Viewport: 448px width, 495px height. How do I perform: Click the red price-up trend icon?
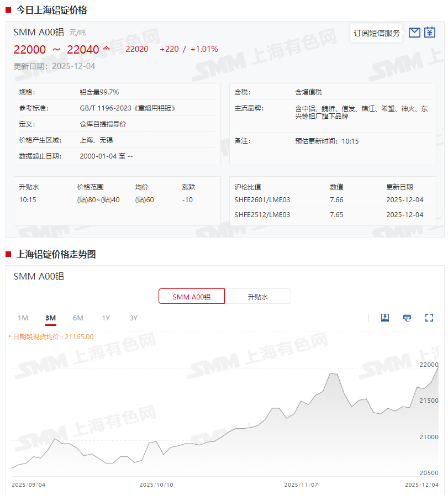click(x=107, y=48)
